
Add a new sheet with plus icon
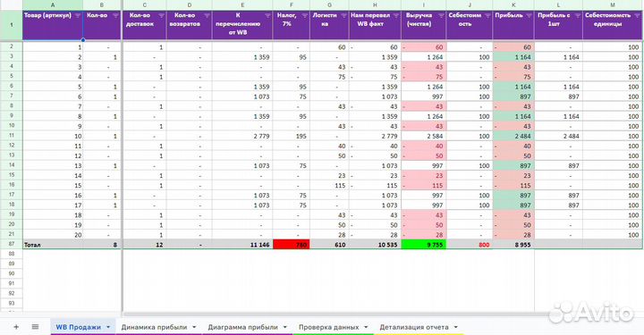click(x=16, y=327)
